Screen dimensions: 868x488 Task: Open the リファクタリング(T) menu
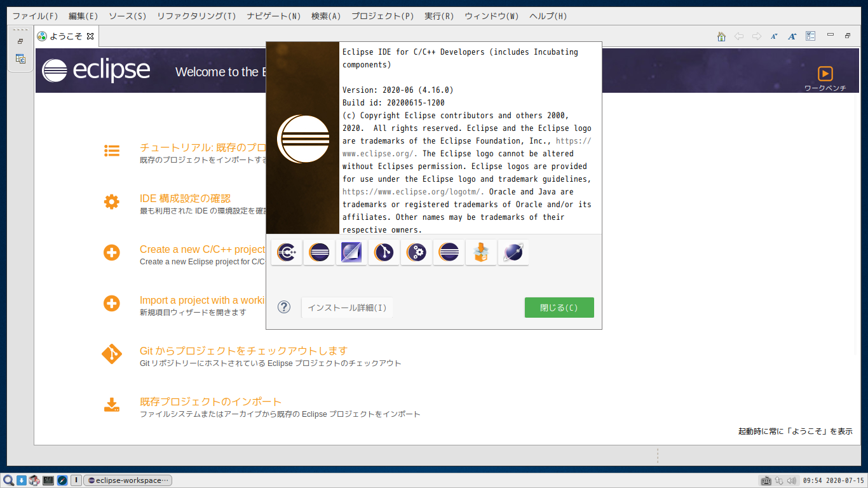point(196,16)
